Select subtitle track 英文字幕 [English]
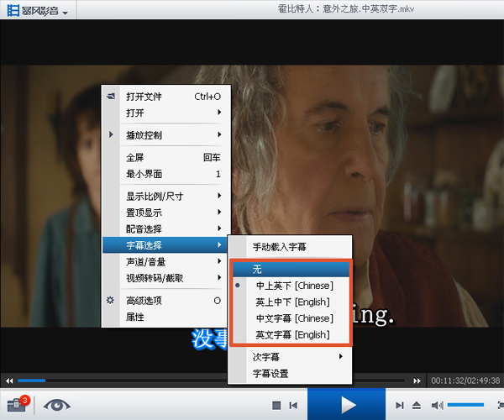Screen dimensions: 504x420 [291, 334]
